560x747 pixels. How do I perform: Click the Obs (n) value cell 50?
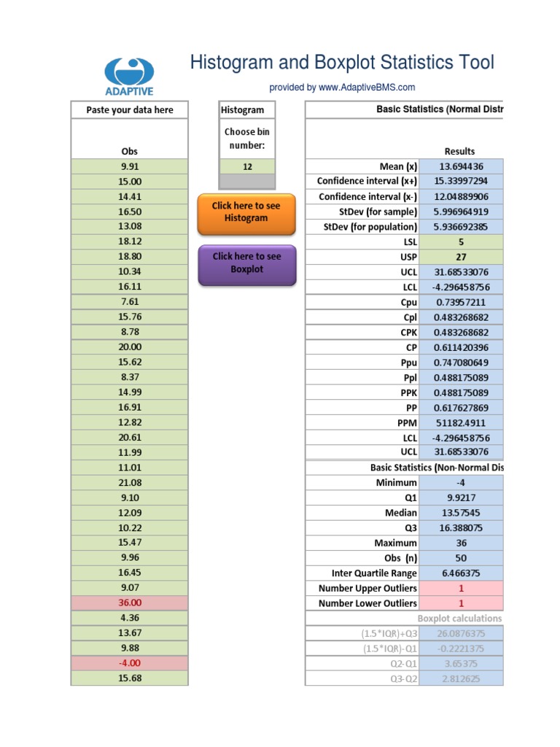pyautogui.click(x=461, y=558)
